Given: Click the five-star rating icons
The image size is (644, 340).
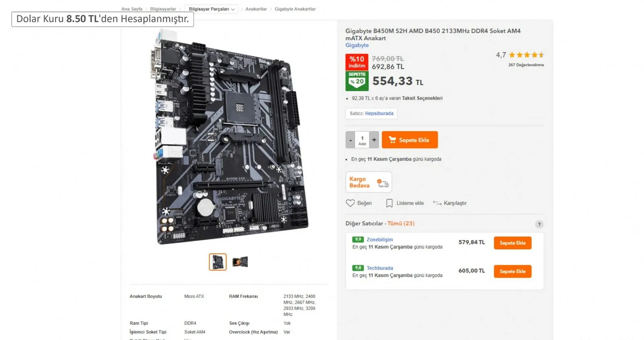Looking at the screenshot, I should click(x=526, y=55).
